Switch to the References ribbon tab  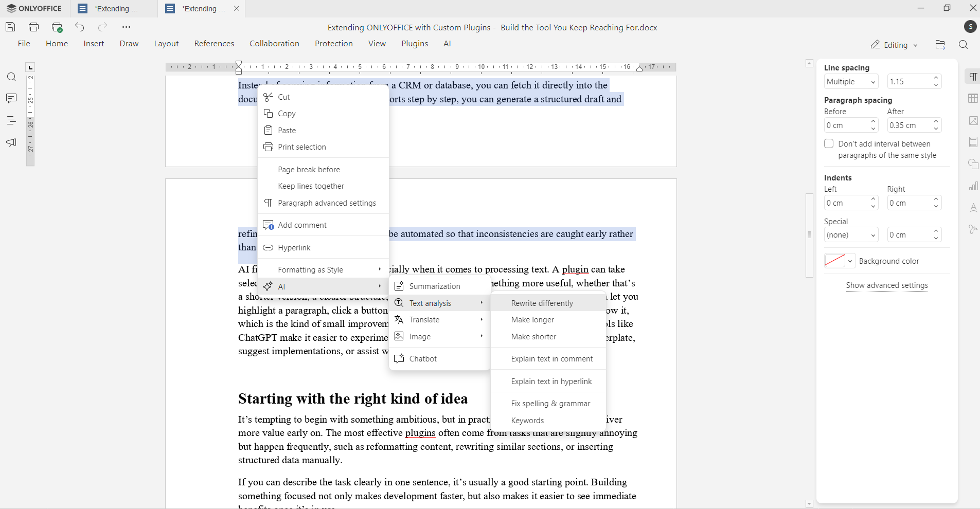tap(214, 44)
